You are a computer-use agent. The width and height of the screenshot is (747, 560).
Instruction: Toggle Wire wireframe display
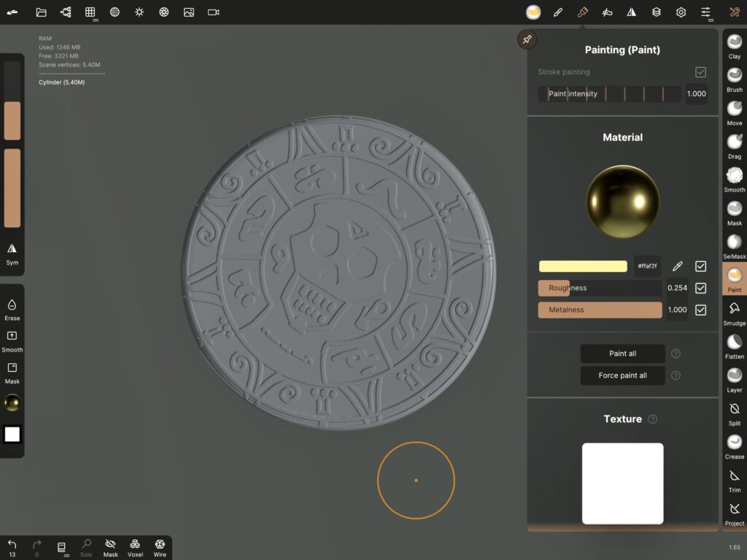point(160,547)
